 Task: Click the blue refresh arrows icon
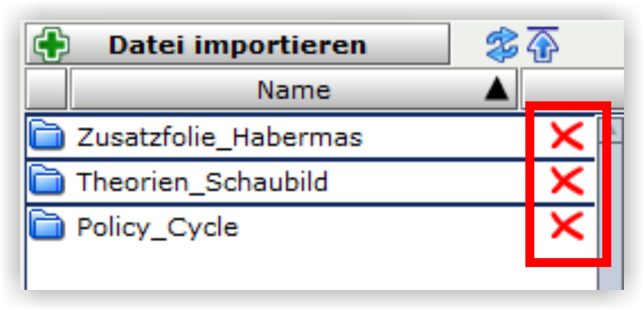click(502, 45)
